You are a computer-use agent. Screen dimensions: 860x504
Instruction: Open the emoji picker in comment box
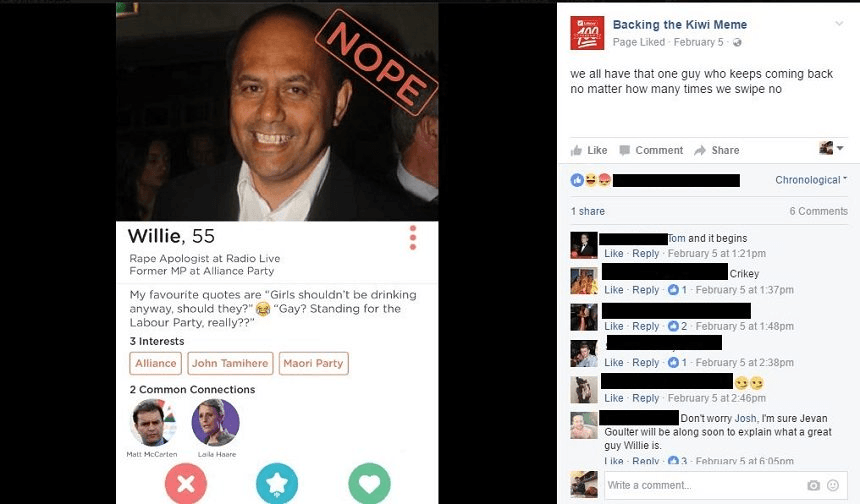tap(833, 485)
